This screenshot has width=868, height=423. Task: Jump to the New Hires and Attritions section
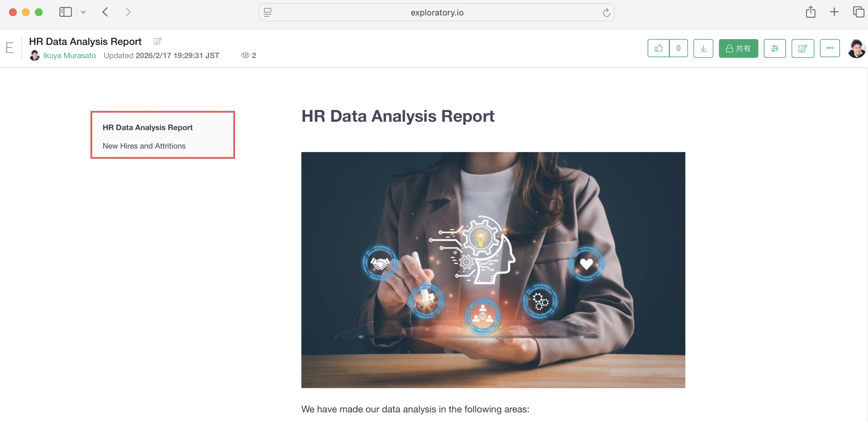pos(144,146)
